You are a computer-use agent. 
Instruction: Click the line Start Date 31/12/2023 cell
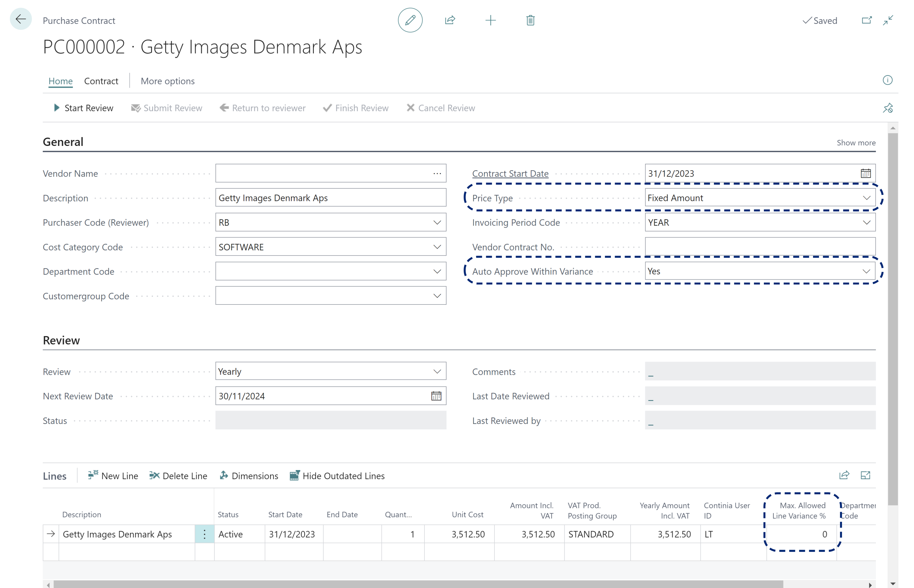pyautogui.click(x=294, y=534)
